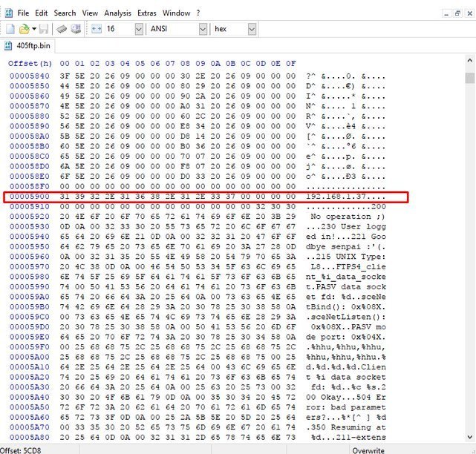
Task: Open the Analysis menu
Action: (x=117, y=13)
